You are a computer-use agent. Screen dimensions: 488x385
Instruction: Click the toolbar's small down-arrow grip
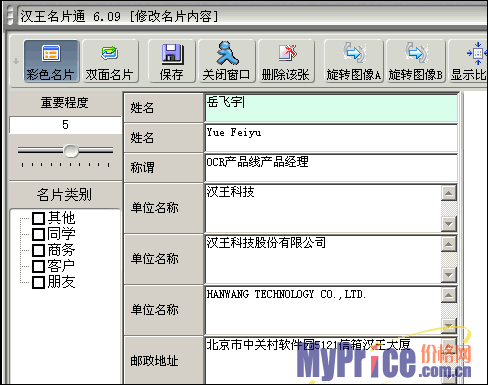pos(16,61)
